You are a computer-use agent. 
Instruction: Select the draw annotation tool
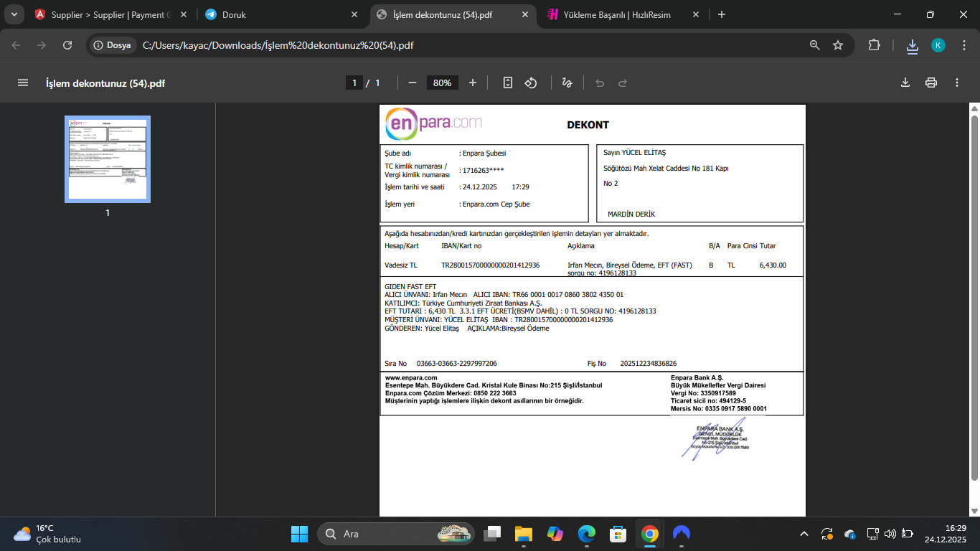click(x=567, y=83)
